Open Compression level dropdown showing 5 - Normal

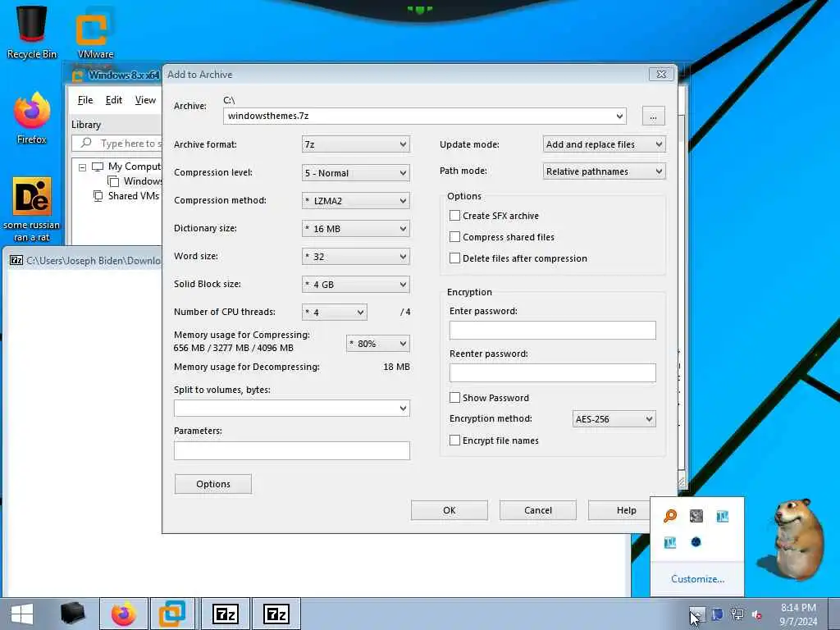pos(356,172)
